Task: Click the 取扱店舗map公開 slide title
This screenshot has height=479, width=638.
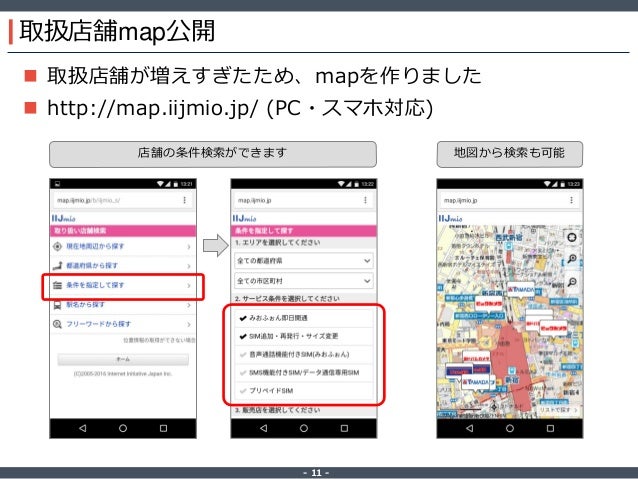Action: pyautogui.click(x=117, y=31)
